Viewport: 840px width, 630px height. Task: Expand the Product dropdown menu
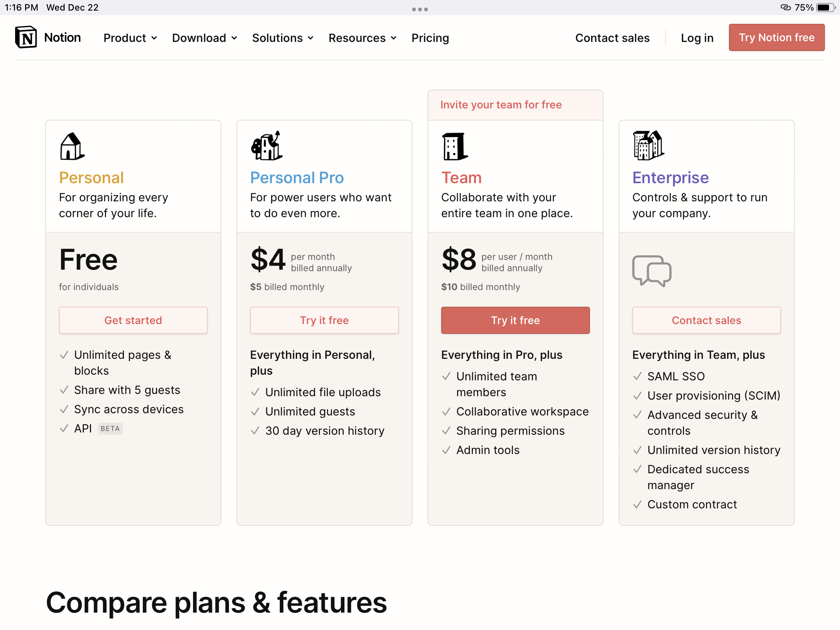(130, 38)
